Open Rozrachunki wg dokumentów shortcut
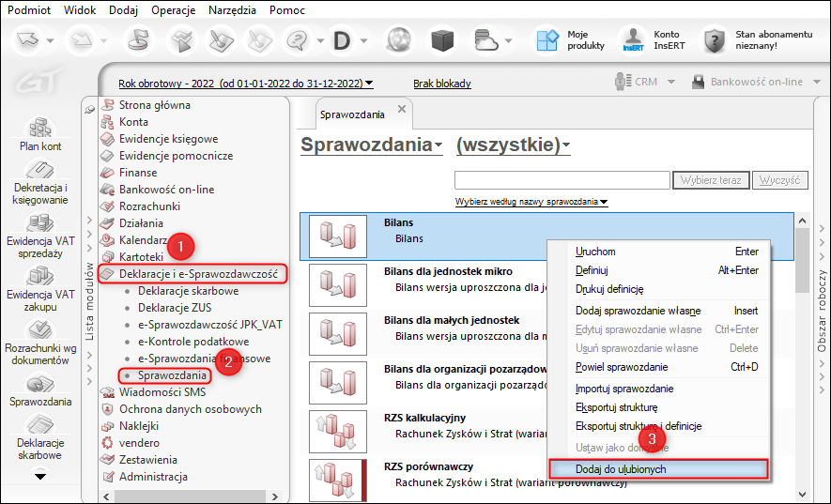 coord(39,331)
